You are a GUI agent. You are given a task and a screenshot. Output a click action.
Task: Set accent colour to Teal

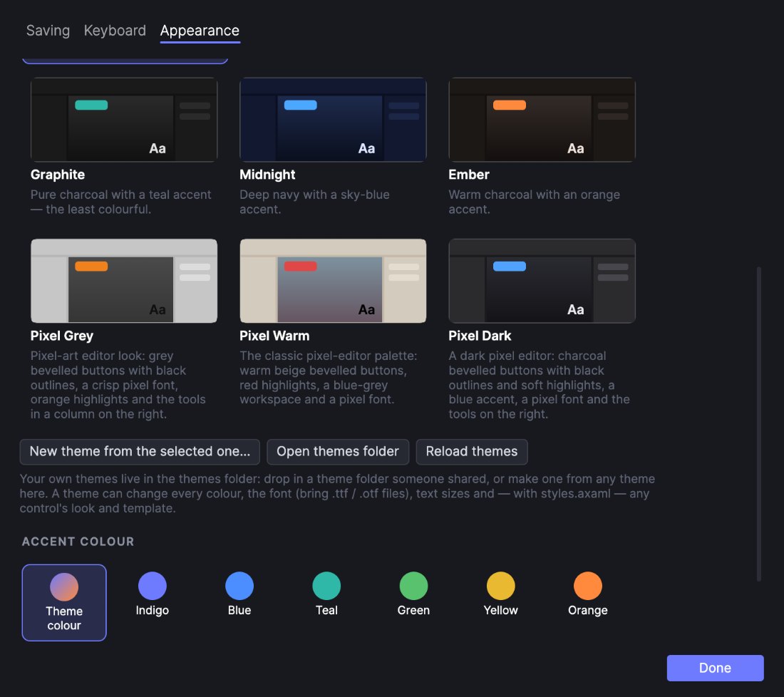326,594
